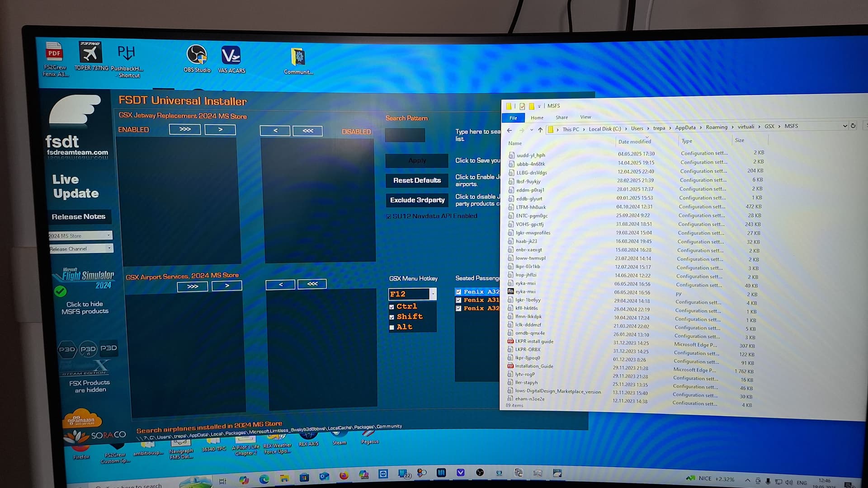Image resolution: width=868 pixels, height=488 pixels.
Task: Refresh the MSFS folder in File Explorer
Action: pos(853,126)
